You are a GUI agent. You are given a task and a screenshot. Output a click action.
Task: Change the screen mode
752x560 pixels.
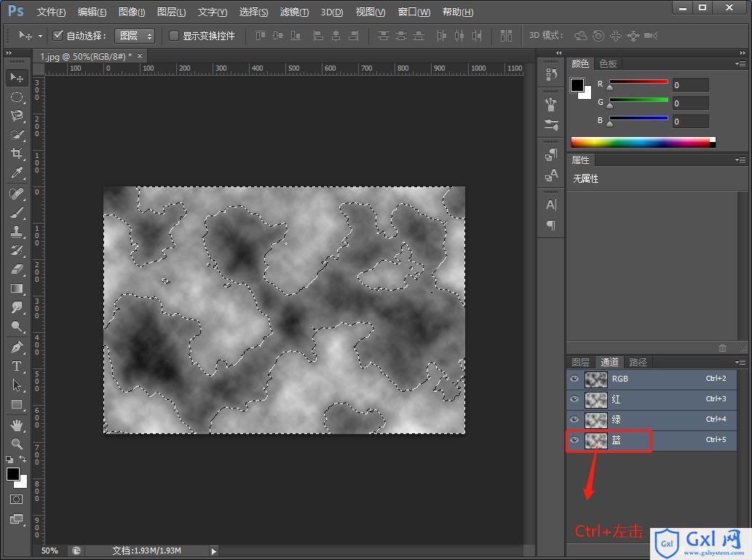pos(16,519)
